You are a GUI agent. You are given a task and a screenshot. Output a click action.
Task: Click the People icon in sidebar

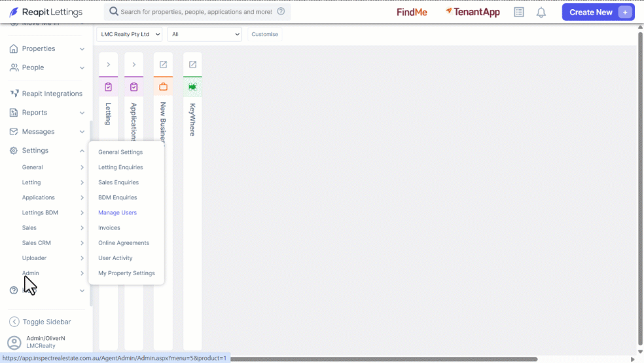click(14, 67)
